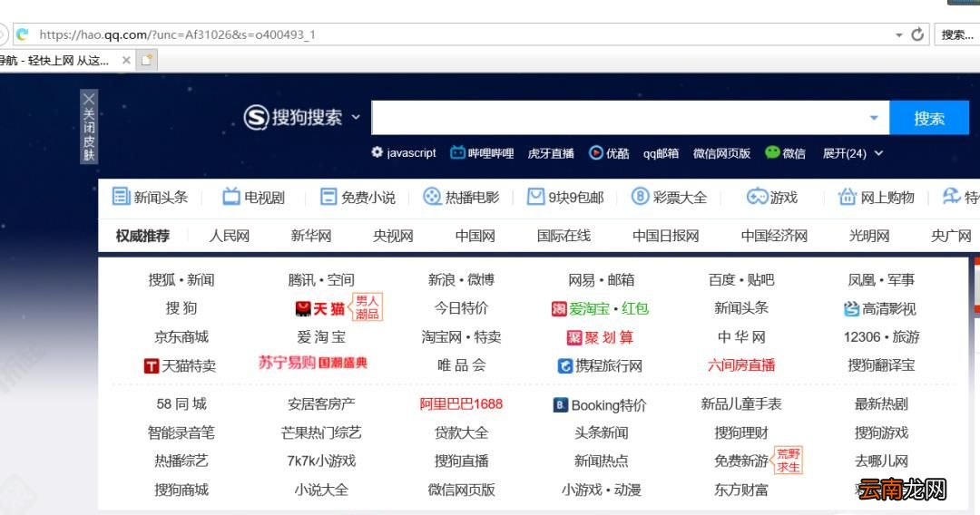
Task: Click the gear icon beside javascript
Action: tap(377, 152)
